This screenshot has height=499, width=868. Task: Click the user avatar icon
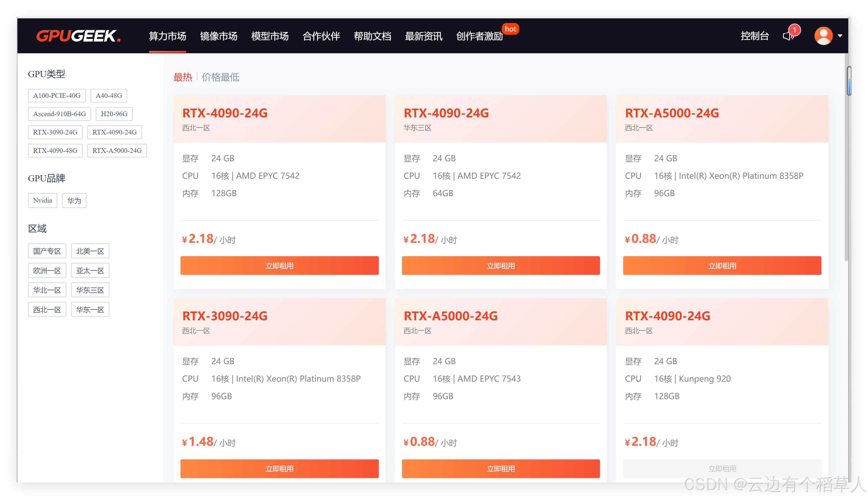823,36
